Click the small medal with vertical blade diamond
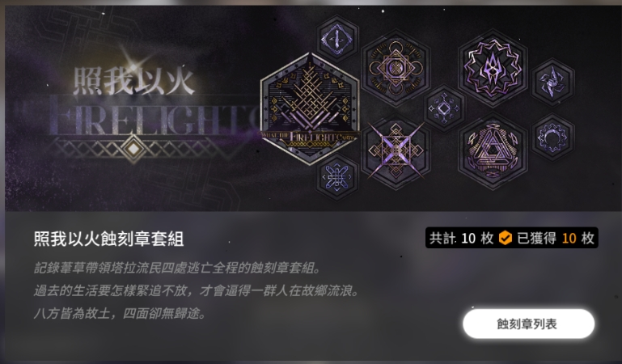The image size is (622, 364). (x=336, y=39)
